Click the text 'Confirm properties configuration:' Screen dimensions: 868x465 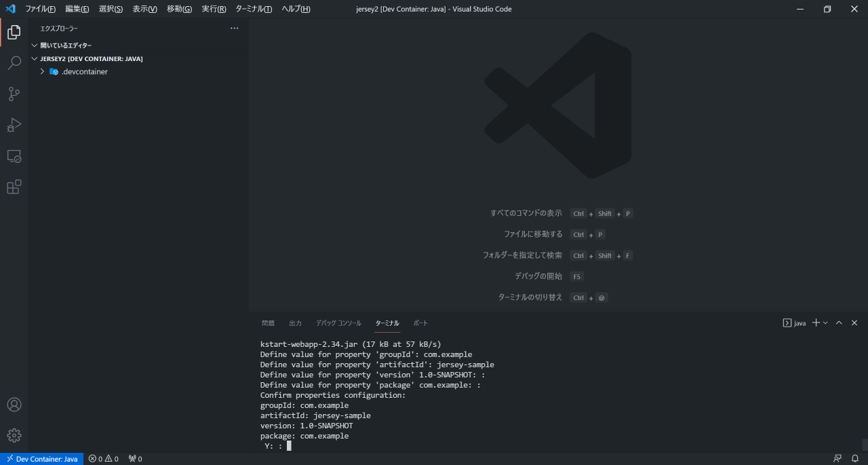tap(333, 395)
